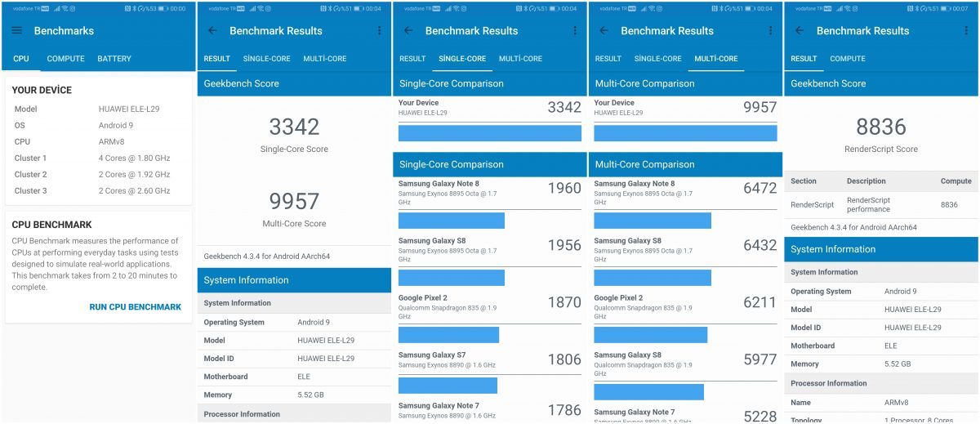
Task: Open SINGLE-CORE tab on Multi-Core Comparison screen
Action: (x=658, y=59)
